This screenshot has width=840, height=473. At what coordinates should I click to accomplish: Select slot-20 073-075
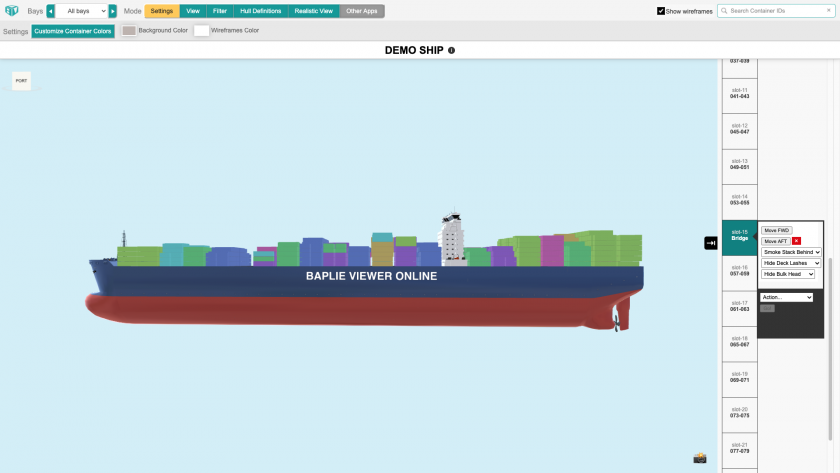(739, 415)
